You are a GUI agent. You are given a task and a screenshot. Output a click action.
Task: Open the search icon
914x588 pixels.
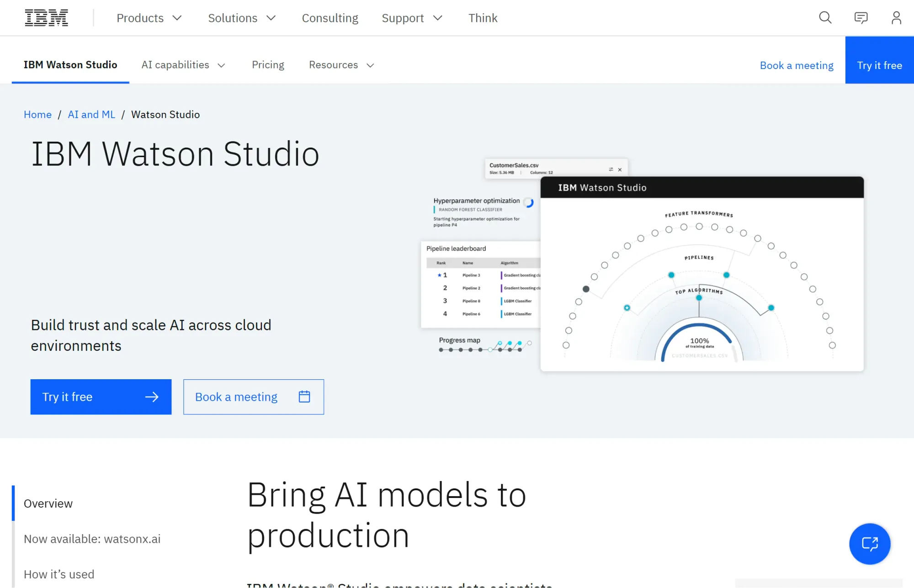825,18
